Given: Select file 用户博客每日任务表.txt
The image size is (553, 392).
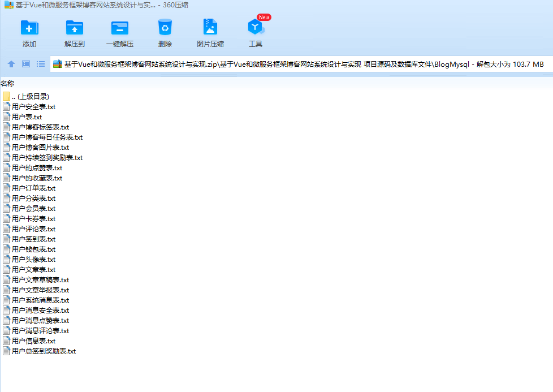Looking at the screenshot, I should tap(43, 137).
